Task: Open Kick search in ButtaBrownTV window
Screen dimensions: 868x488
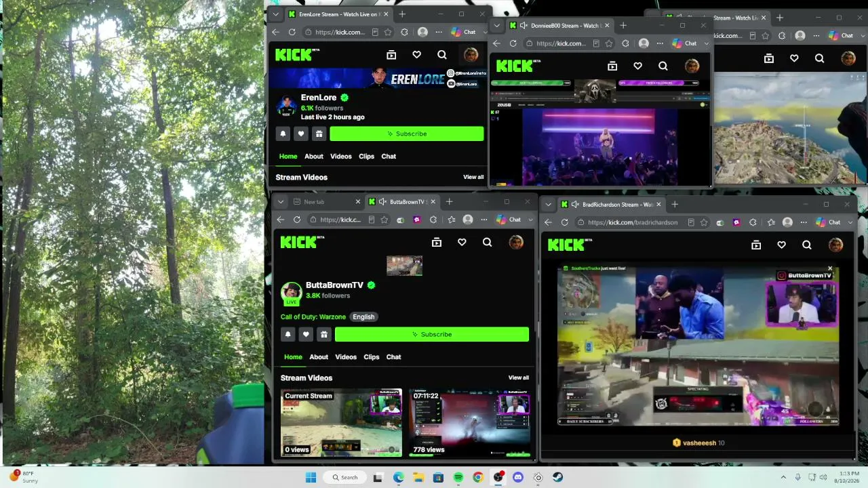Action: point(487,242)
